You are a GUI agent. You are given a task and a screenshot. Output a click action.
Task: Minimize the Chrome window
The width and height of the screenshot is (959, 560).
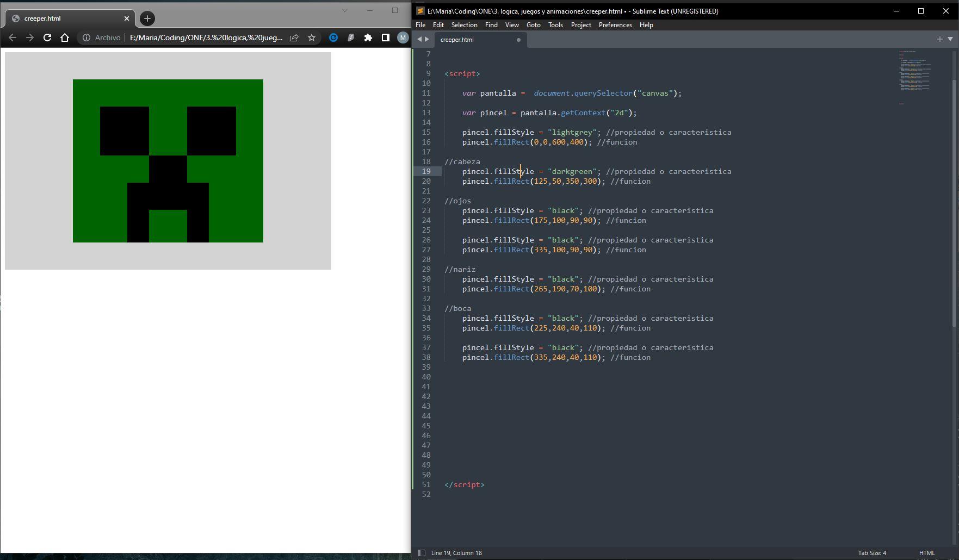pos(369,10)
